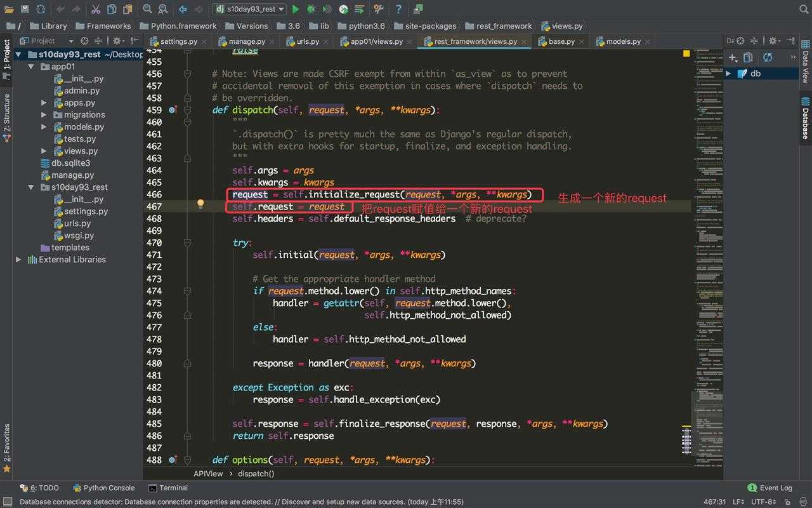Open Help with the question mark icon
This screenshot has height=508, width=812.
pyautogui.click(x=398, y=9)
